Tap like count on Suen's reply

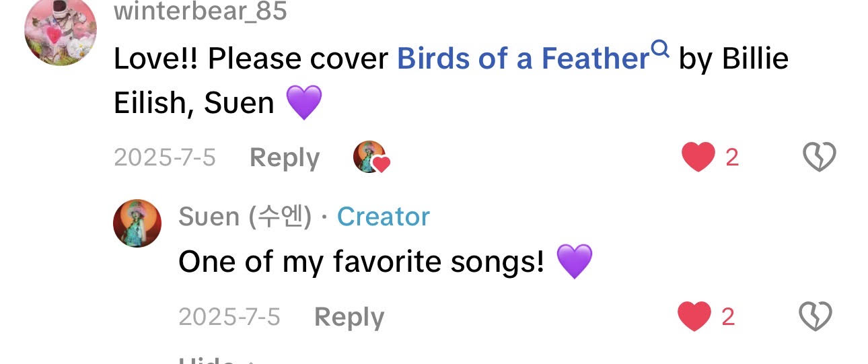coord(728,316)
